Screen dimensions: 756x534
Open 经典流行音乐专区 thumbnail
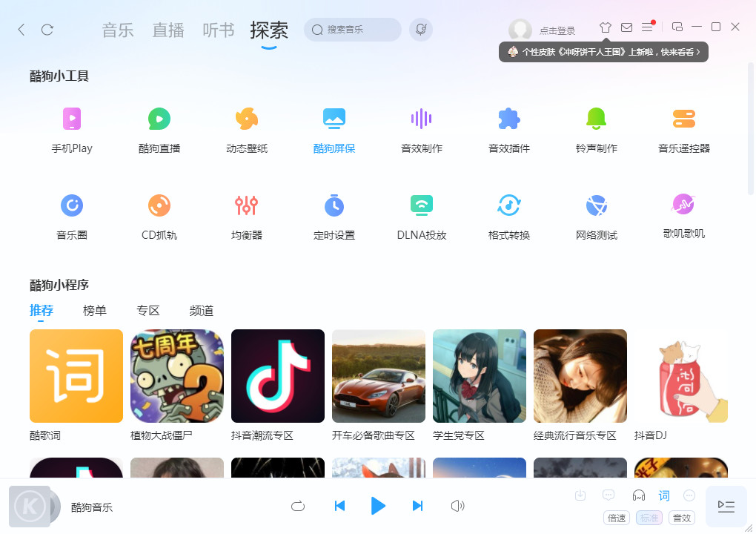coord(580,376)
